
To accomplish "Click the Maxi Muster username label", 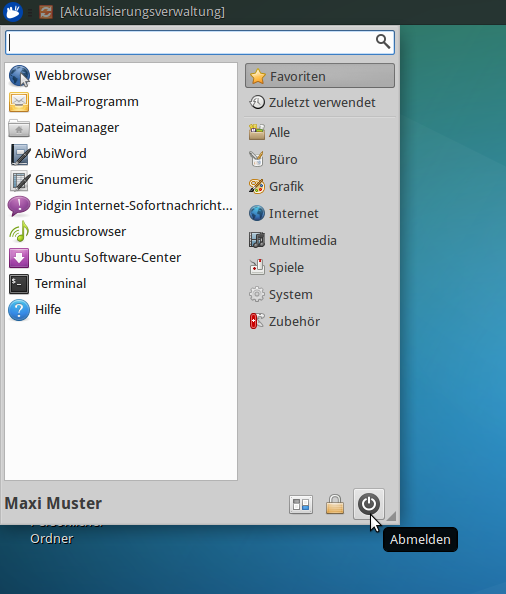I will point(53,503).
